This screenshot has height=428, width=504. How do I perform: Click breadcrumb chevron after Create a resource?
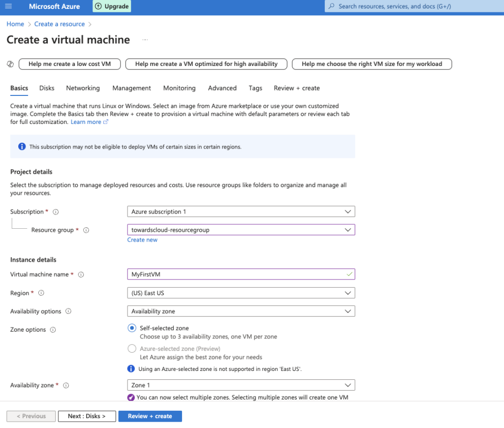(90, 25)
